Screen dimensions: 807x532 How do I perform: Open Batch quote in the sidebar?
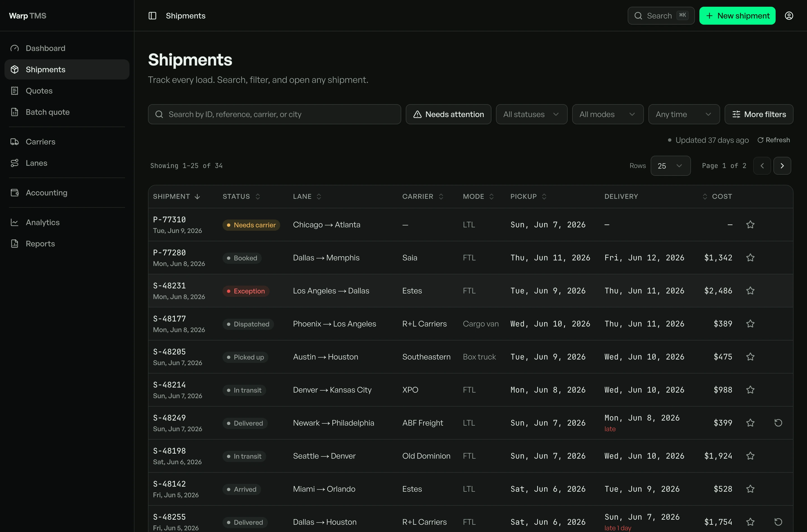(x=67, y=112)
